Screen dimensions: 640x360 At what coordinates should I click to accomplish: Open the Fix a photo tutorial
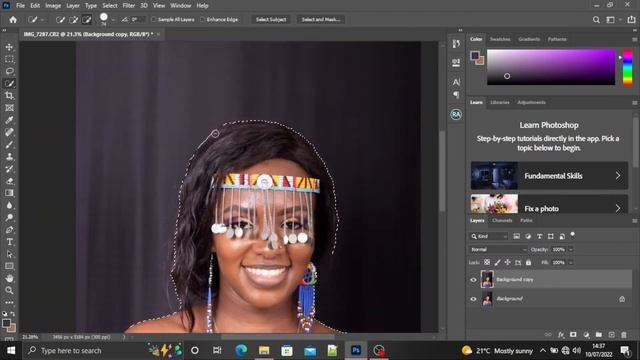pyautogui.click(x=549, y=204)
